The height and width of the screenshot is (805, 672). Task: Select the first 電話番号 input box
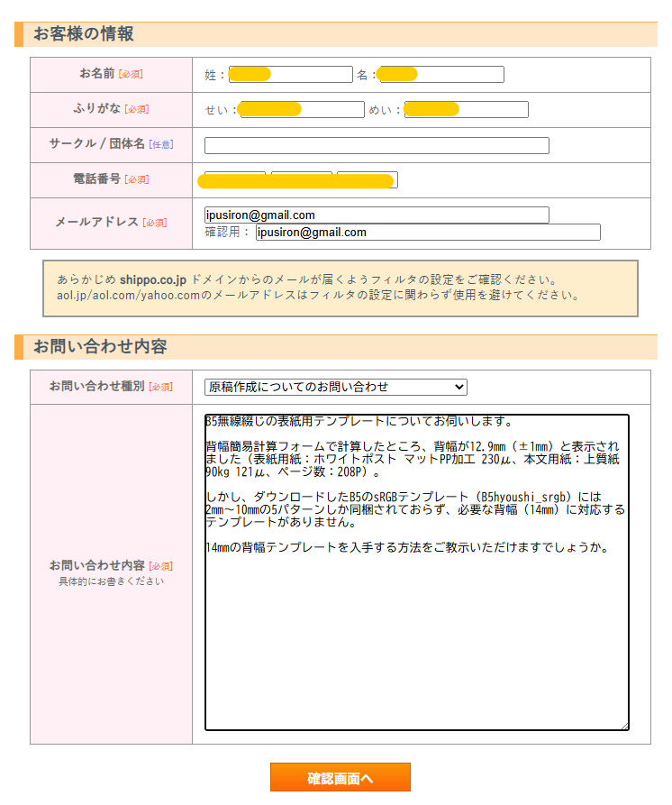pyautogui.click(x=235, y=179)
